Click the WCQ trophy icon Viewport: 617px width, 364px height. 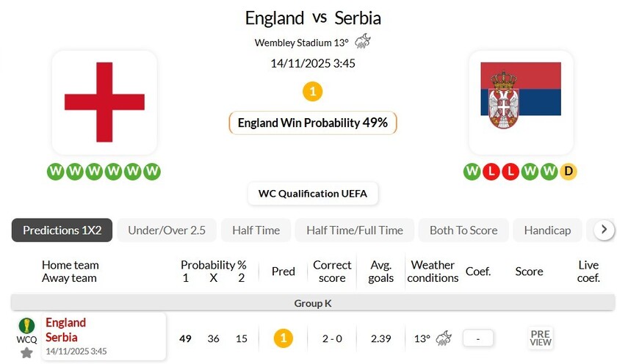[x=26, y=326]
